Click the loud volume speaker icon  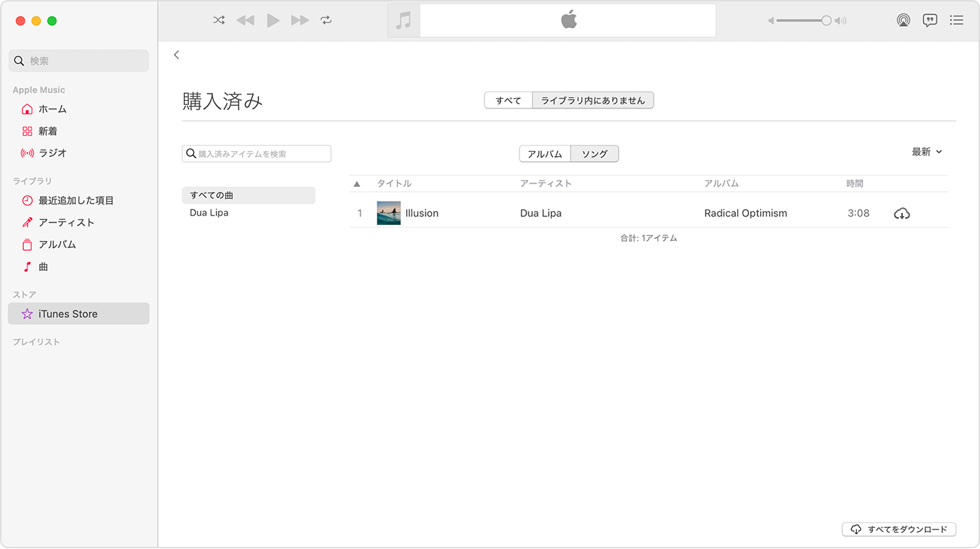[841, 21]
